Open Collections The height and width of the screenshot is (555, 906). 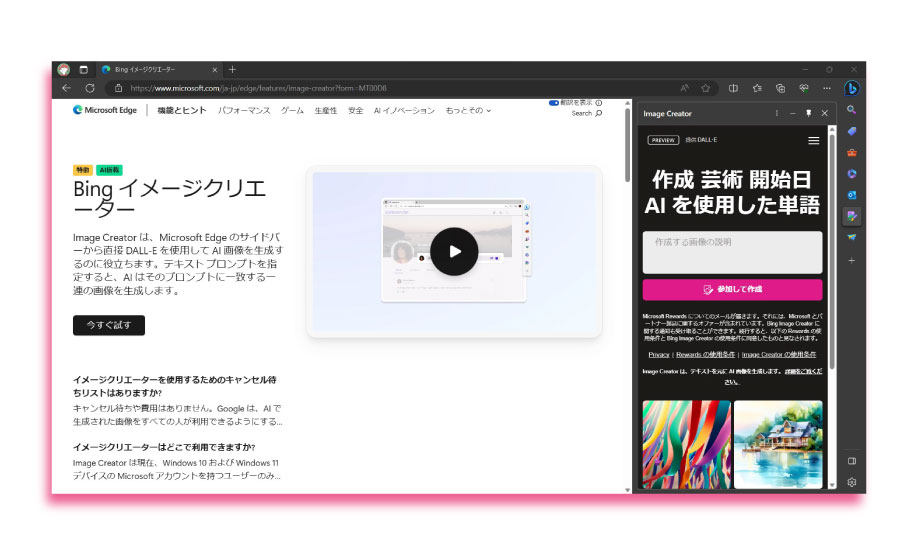coord(781,88)
